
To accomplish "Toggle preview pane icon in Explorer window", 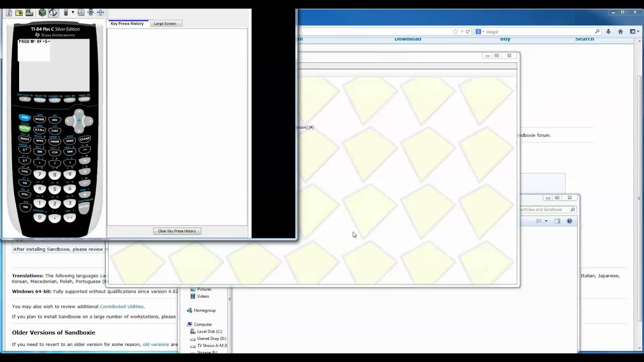I will point(557,221).
